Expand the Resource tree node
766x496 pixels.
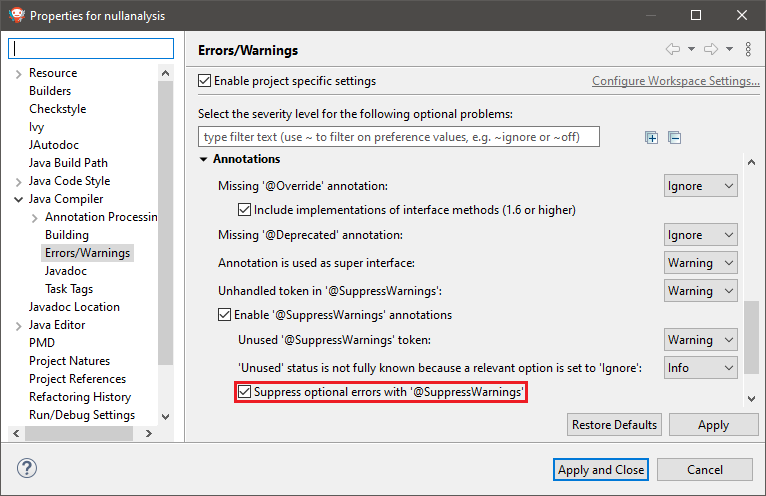pos(19,74)
